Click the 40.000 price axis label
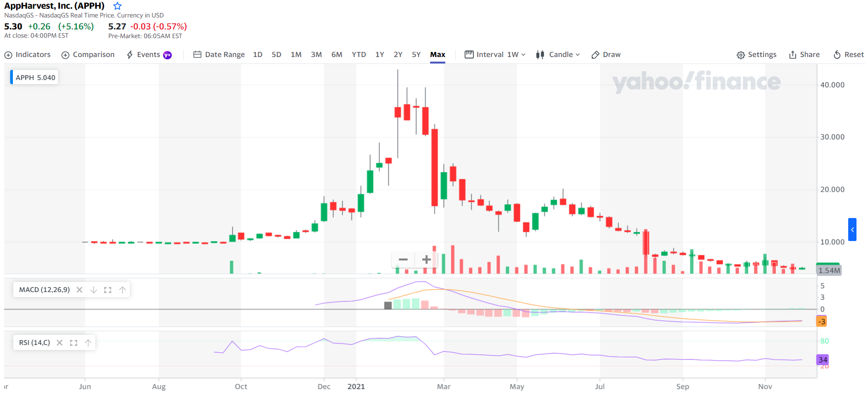Image resolution: width=868 pixels, height=402 pixels. (833, 85)
